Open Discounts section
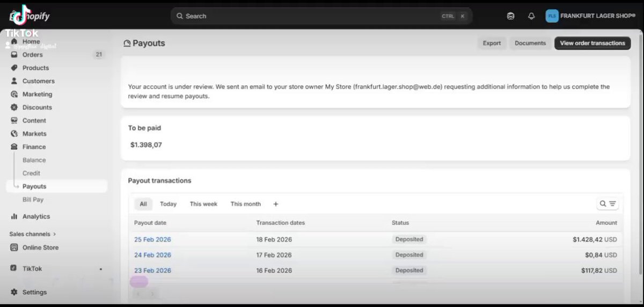This screenshot has width=644, height=307. (x=37, y=107)
